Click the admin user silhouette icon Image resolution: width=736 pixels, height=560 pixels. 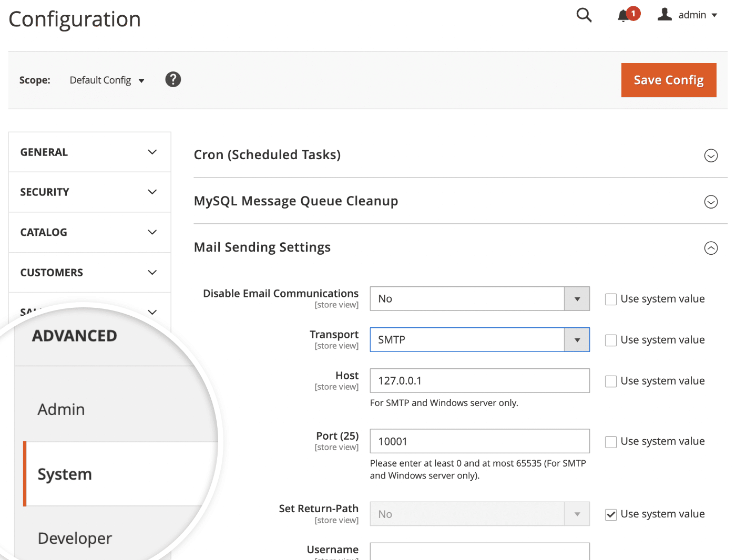[665, 14]
